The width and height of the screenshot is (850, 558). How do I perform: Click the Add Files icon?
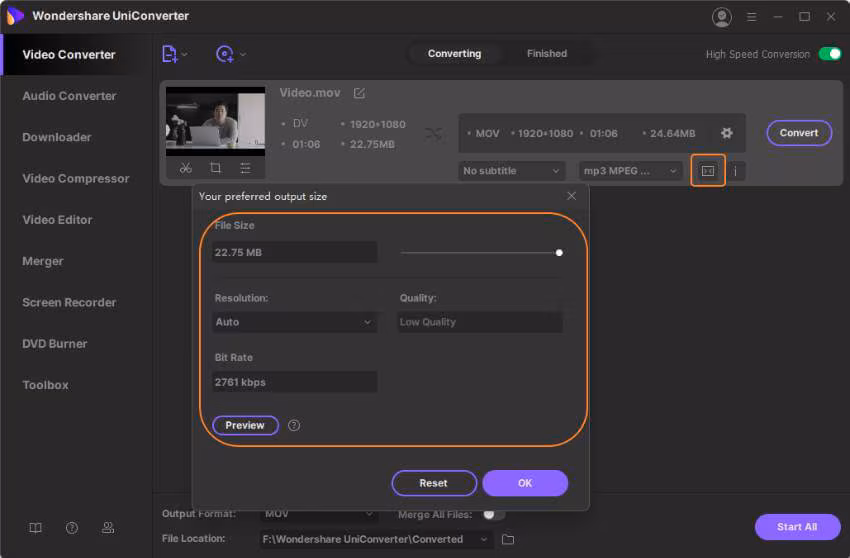169,54
